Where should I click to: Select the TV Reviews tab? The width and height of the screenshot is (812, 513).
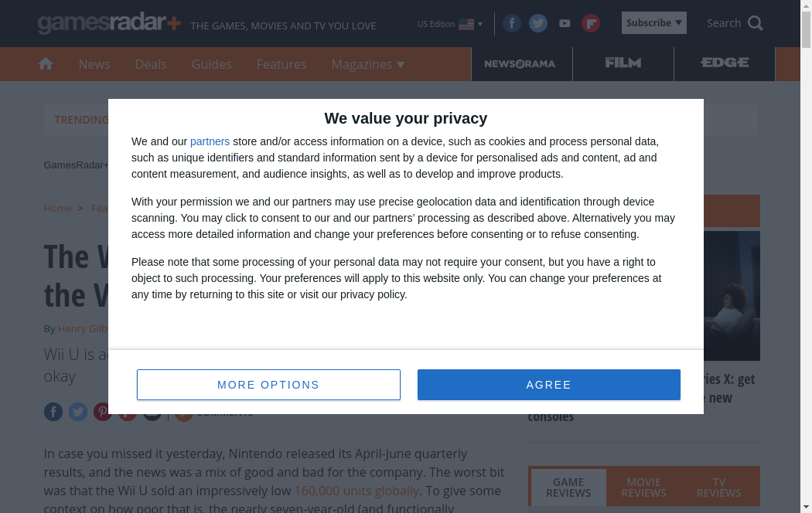pyautogui.click(x=718, y=488)
